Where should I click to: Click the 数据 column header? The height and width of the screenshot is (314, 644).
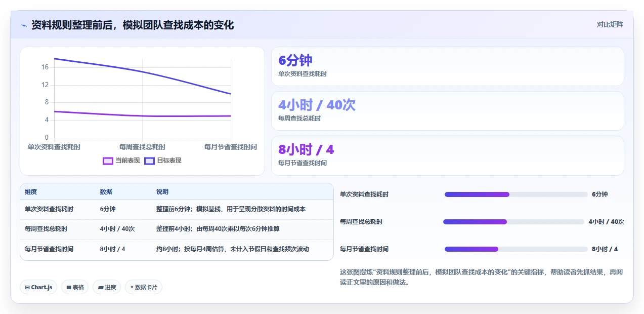click(x=106, y=192)
